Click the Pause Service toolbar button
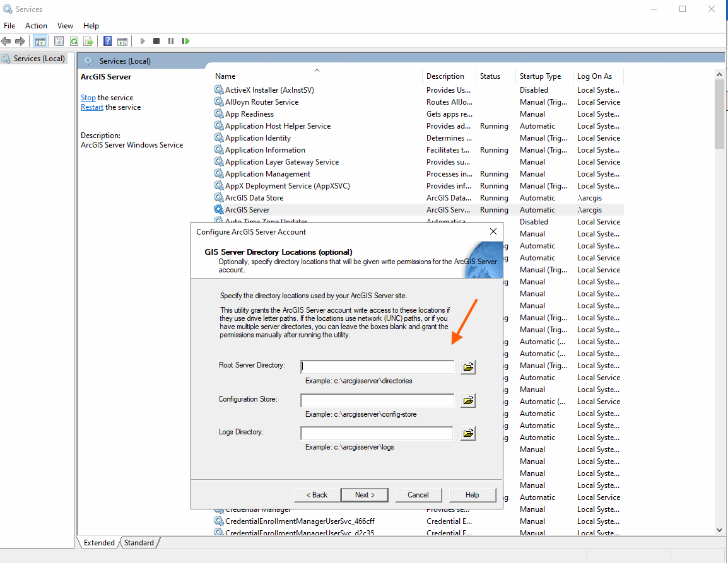This screenshot has width=728, height=563. tap(171, 41)
